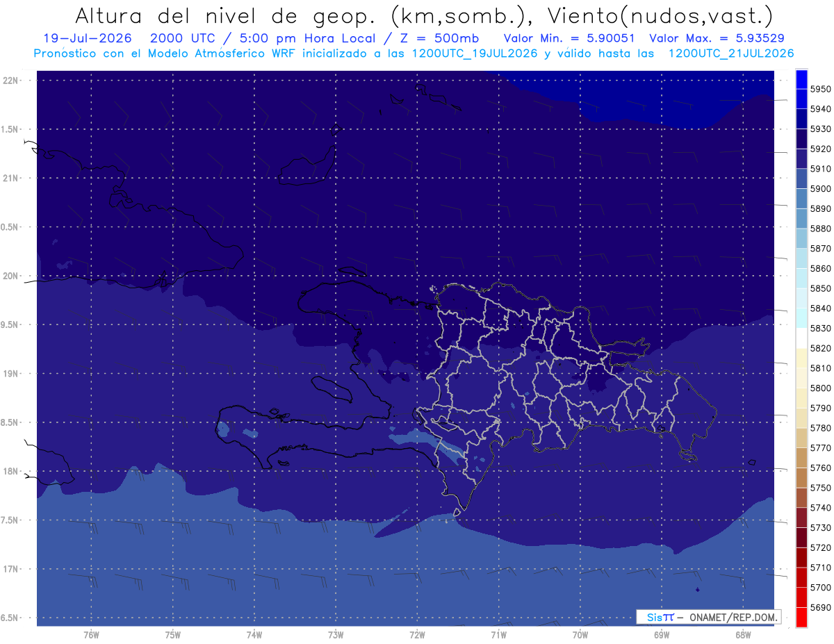Image resolution: width=834 pixels, height=644 pixels.
Task: Click the '5860' colorbar label
Action: pos(821,268)
